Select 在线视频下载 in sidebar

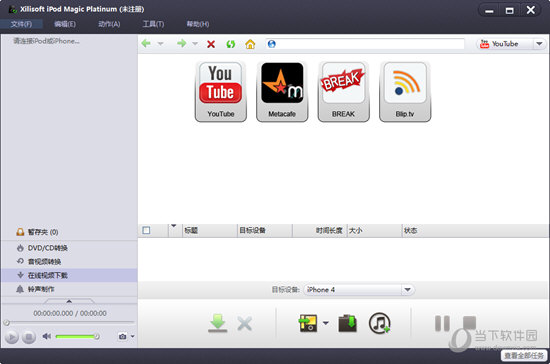69,275
